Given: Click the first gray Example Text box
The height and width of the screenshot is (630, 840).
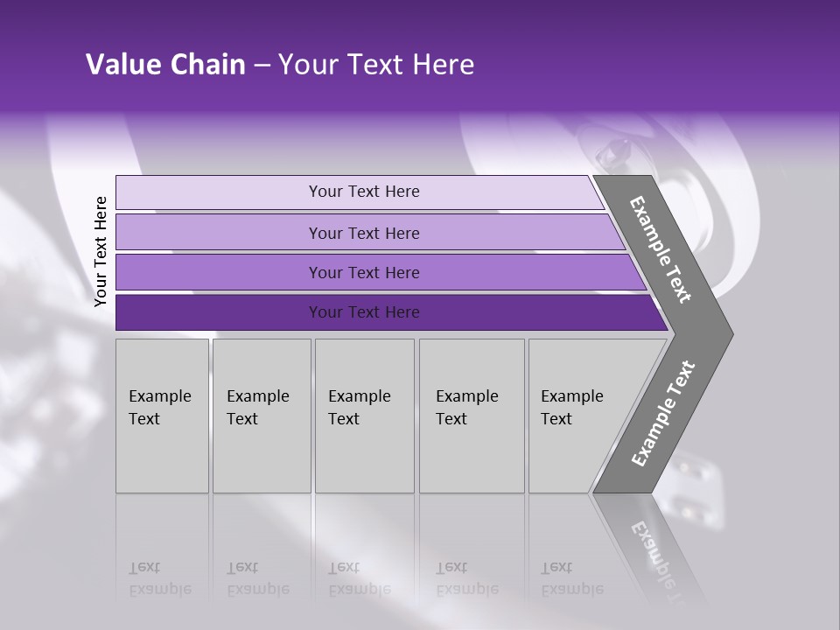Looking at the screenshot, I should point(162,416).
